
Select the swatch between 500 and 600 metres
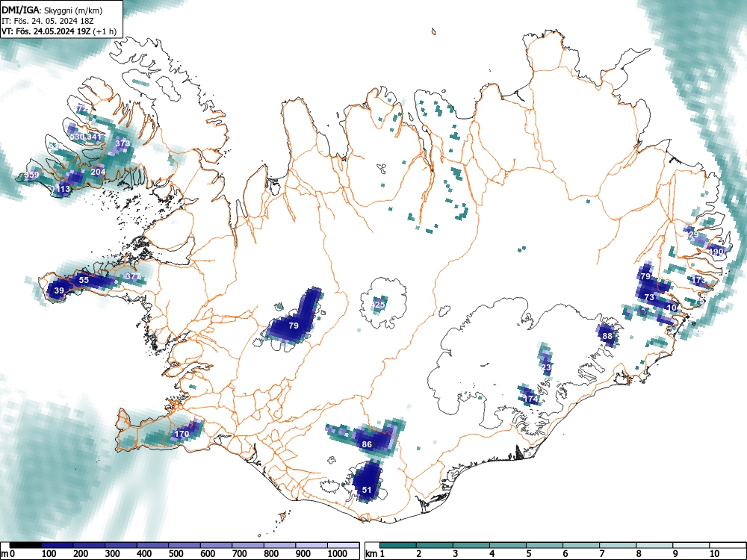(x=185, y=545)
